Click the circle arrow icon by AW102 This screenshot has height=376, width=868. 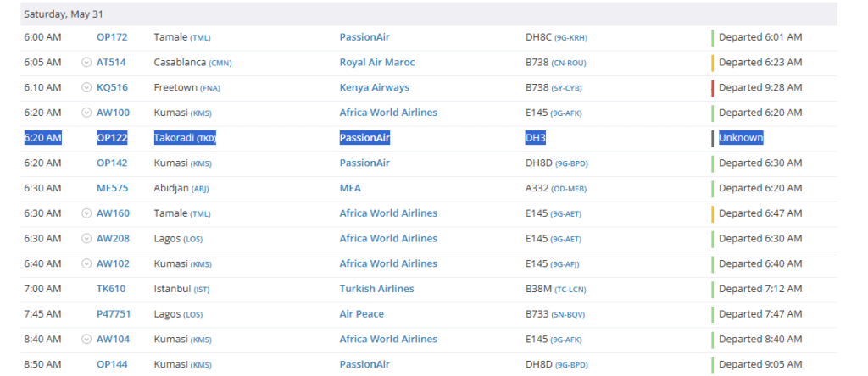86,263
